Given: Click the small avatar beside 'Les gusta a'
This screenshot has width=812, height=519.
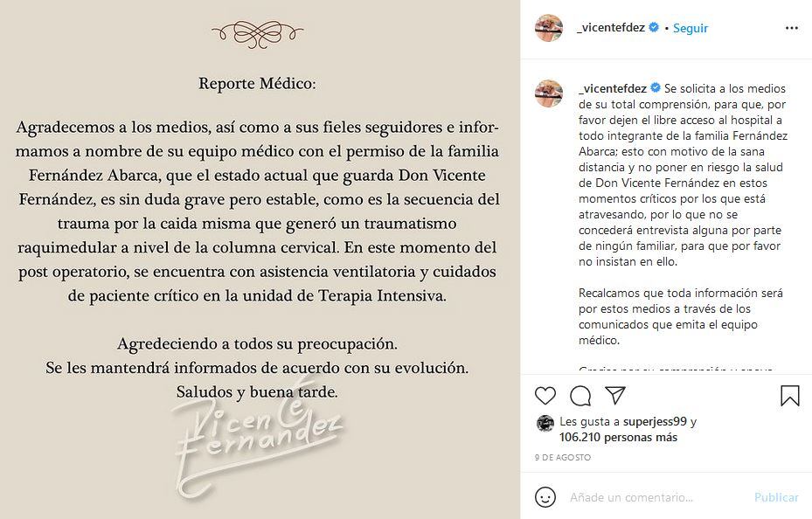Looking at the screenshot, I should coord(545,423).
